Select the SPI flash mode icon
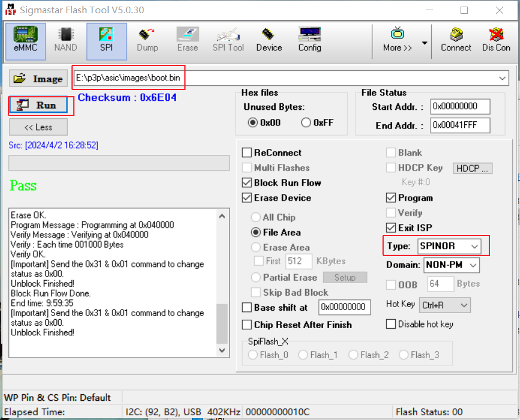This screenshot has height=420, width=520. click(x=106, y=41)
